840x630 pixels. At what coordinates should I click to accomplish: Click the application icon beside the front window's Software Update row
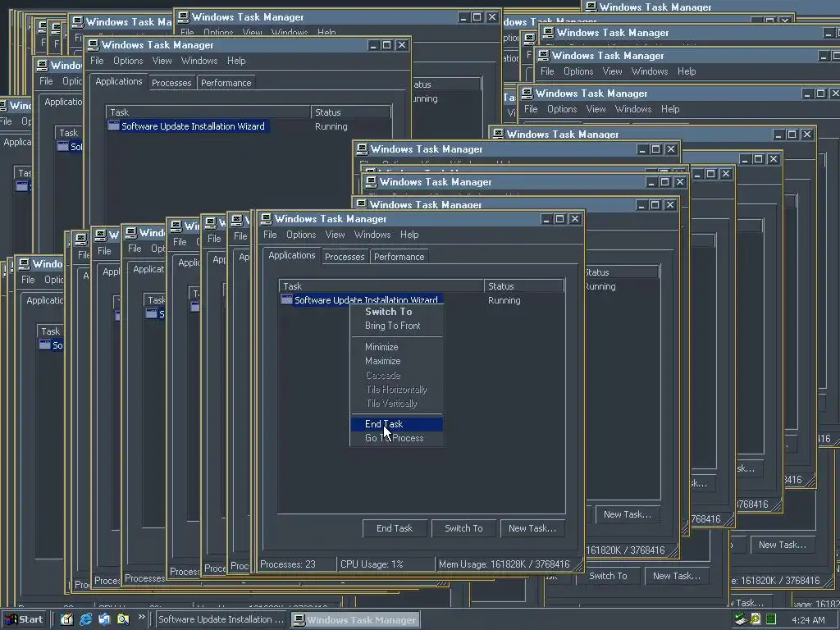[286, 300]
